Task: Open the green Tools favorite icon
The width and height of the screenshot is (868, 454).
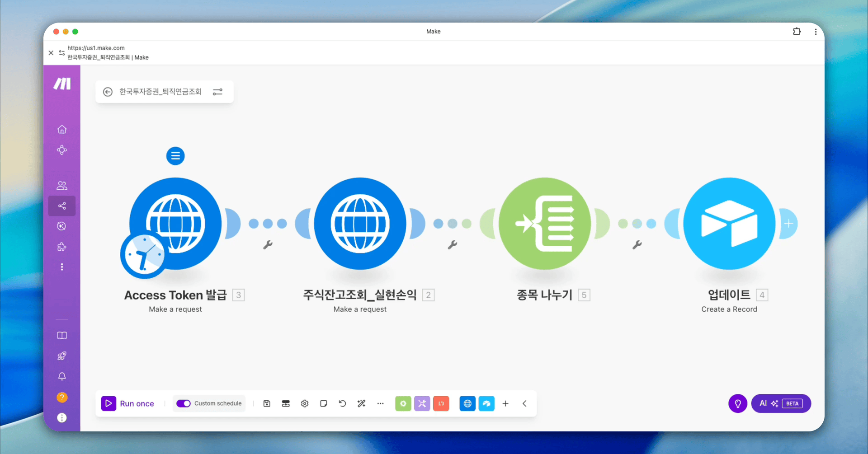Action: (403, 403)
